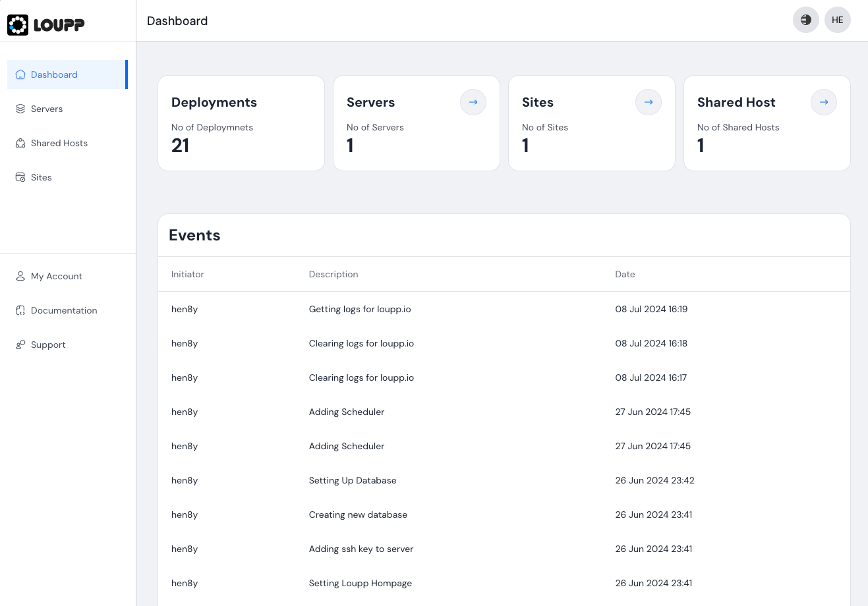
Task: Click the Sites icon in sidebar
Action: click(20, 177)
